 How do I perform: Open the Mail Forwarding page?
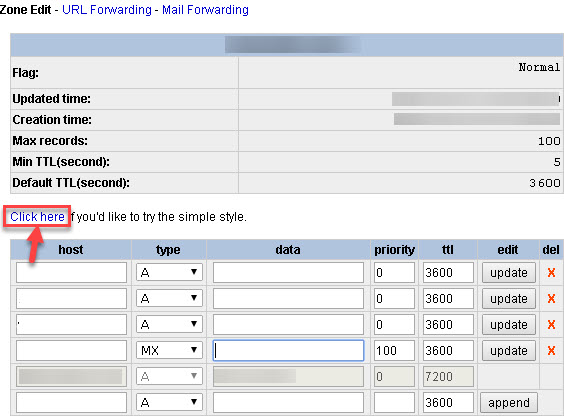point(205,10)
